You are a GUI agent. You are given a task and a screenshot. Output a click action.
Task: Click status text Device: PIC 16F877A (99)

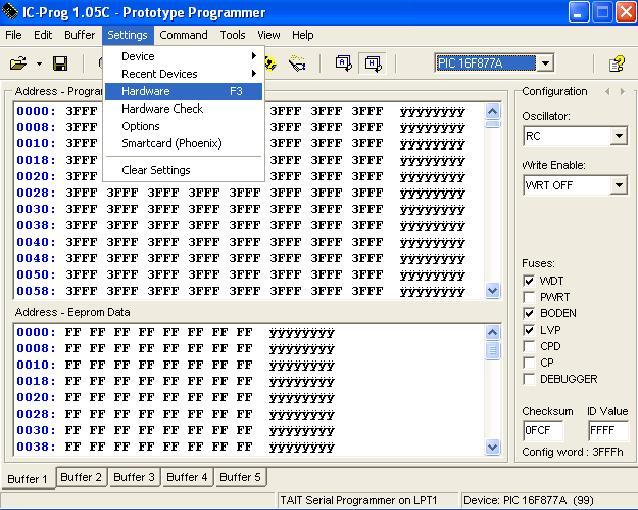tap(528, 500)
